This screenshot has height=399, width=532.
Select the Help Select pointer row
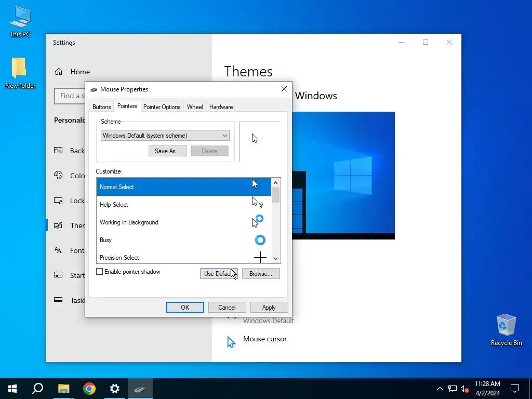[x=184, y=205]
